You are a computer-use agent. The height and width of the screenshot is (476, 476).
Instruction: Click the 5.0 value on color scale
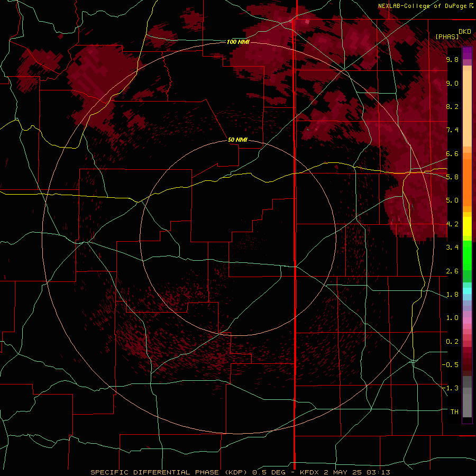(x=452, y=200)
